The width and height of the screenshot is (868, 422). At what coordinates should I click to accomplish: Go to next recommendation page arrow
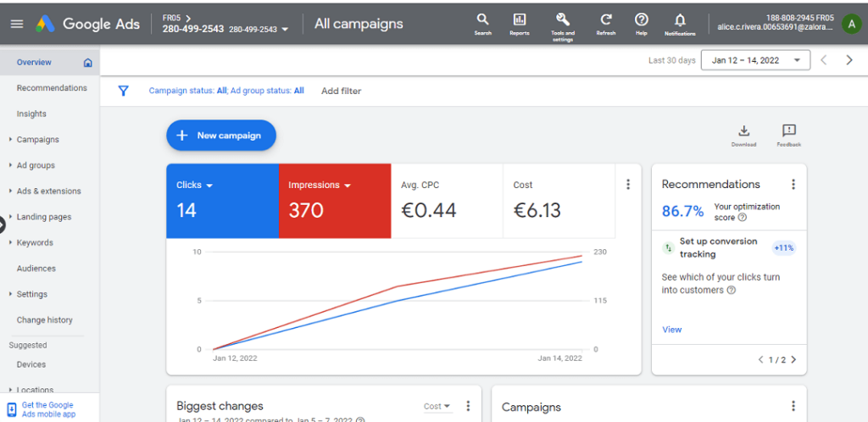tap(793, 359)
